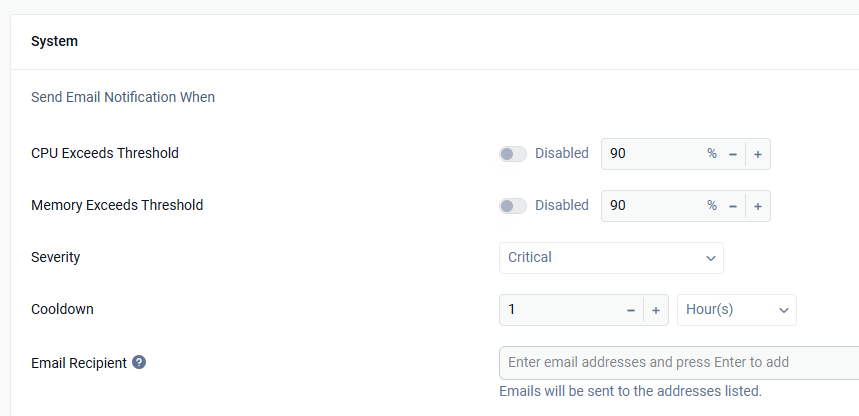Screen dimensions: 859x416
Task: Increase Cooldown value with plus icon
Action: point(656,310)
